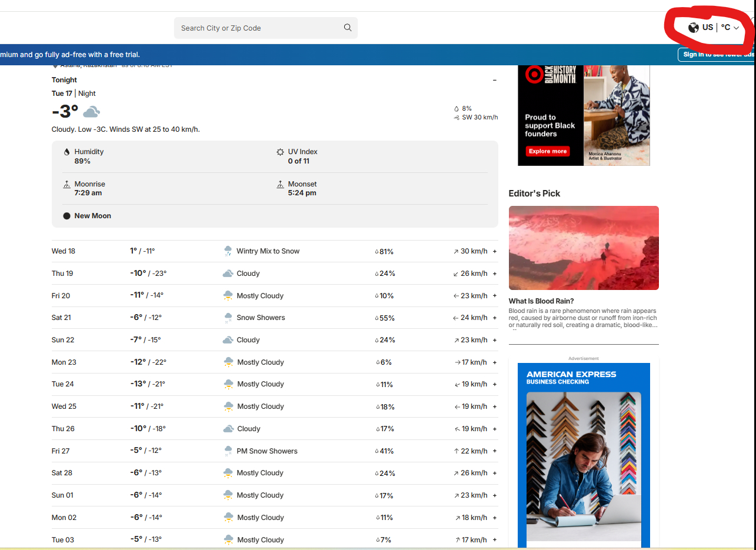Click Explore more in the Target ad

547,151
